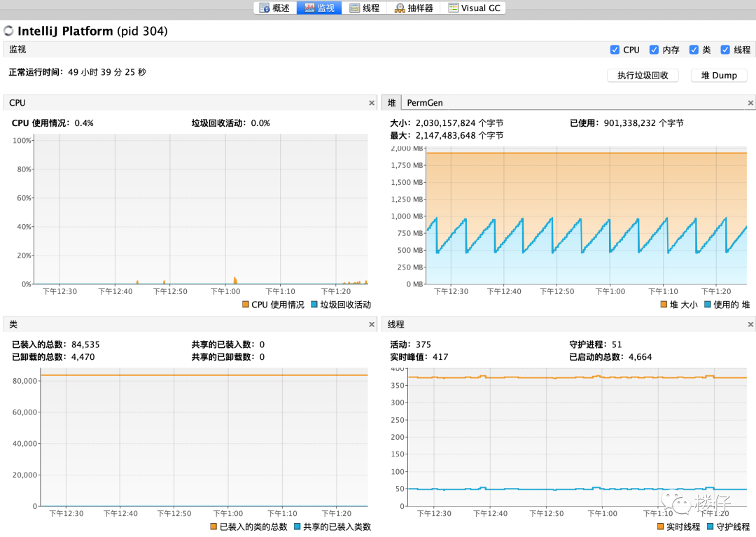Click the 共享的已装入类数 legend swatch
The width and height of the screenshot is (756, 537).
click(x=297, y=526)
